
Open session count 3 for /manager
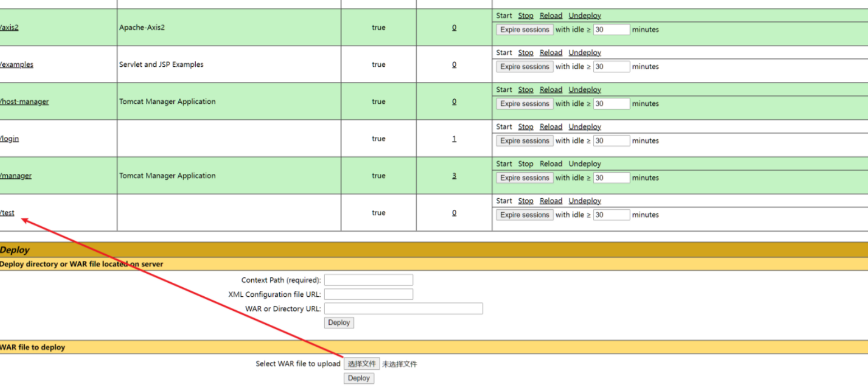tap(454, 176)
